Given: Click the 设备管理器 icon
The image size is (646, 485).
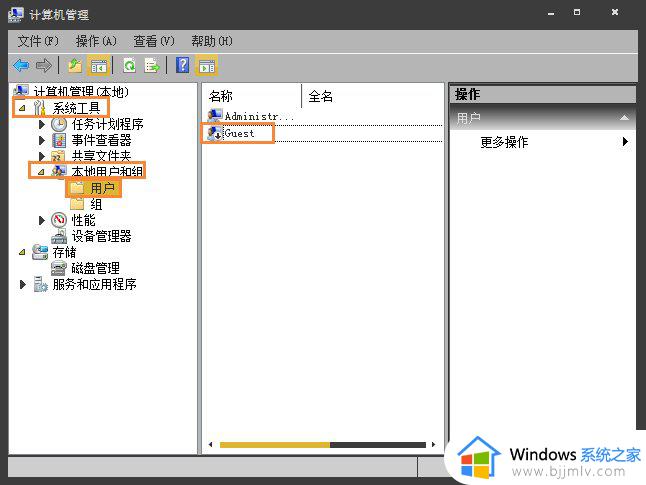Looking at the screenshot, I should [59, 236].
